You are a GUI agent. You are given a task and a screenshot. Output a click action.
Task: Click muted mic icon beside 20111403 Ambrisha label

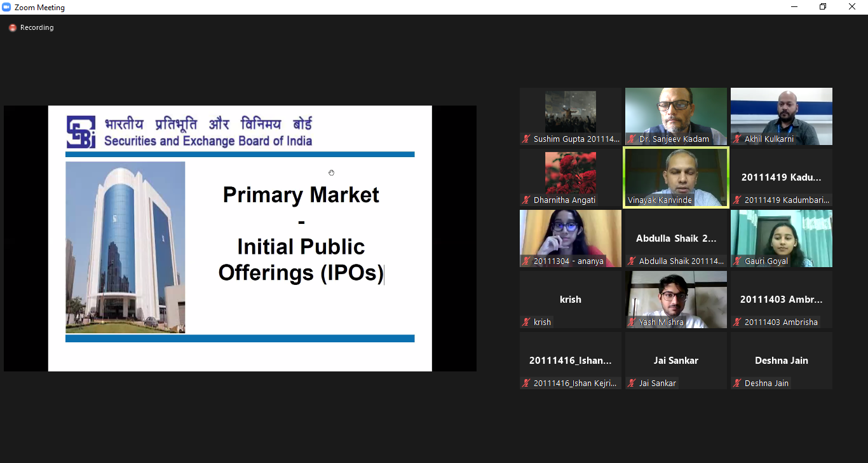click(737, 322)
